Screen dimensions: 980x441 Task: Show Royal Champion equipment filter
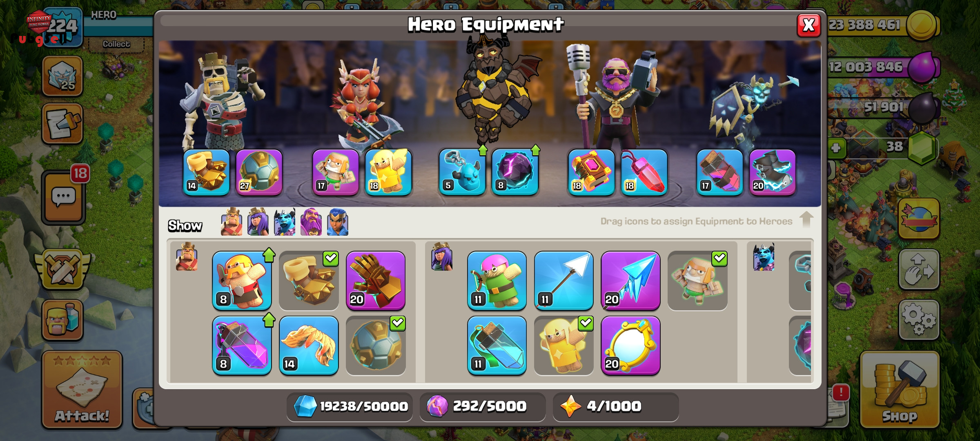[x=338, y=222]
